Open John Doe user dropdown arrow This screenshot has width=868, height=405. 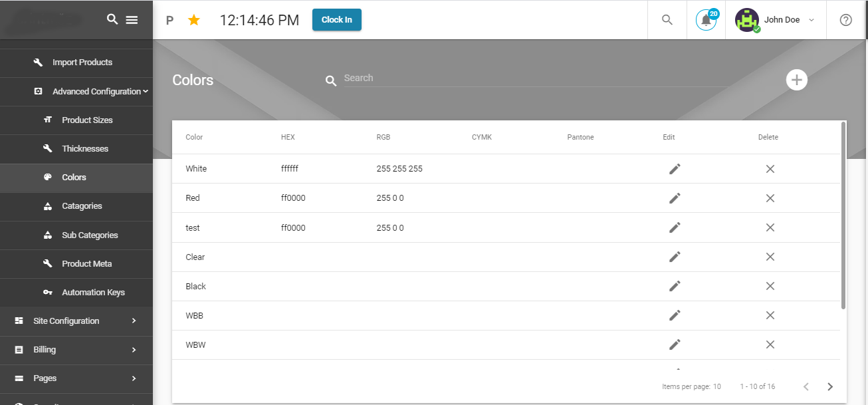tap(812, 20)
